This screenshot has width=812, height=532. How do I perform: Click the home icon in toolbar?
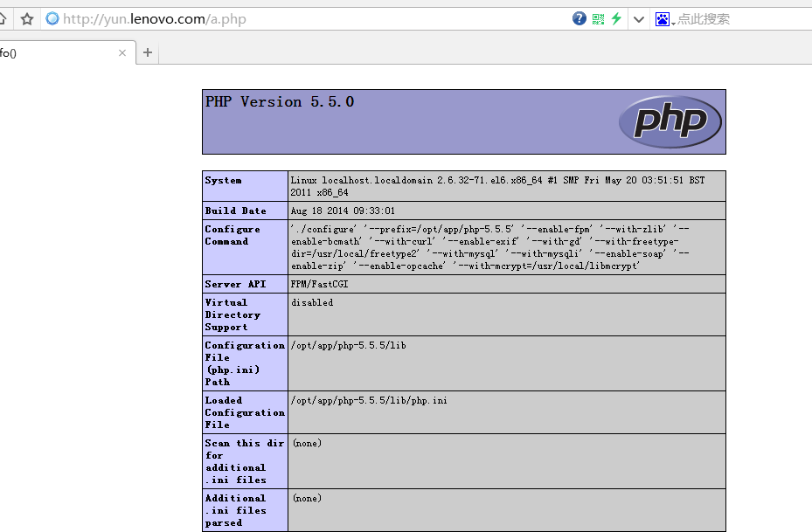point(3,19)
